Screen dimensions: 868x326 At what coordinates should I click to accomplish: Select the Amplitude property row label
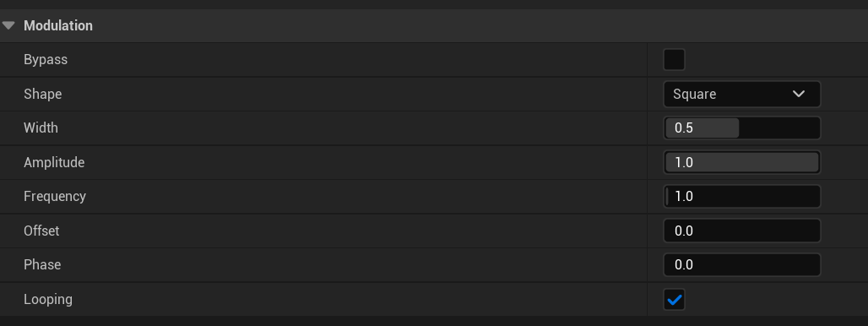(54, 162)
